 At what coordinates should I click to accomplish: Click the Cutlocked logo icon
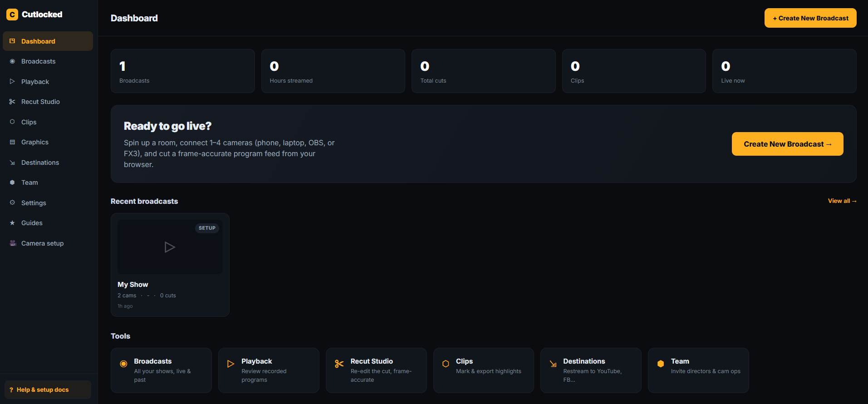[x=12, y=15]
